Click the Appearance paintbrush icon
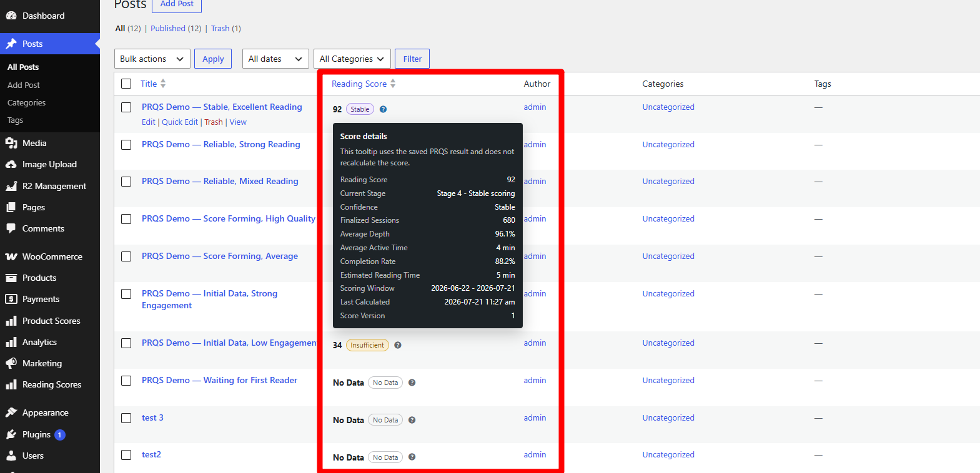980x473 pixels. 11,412
